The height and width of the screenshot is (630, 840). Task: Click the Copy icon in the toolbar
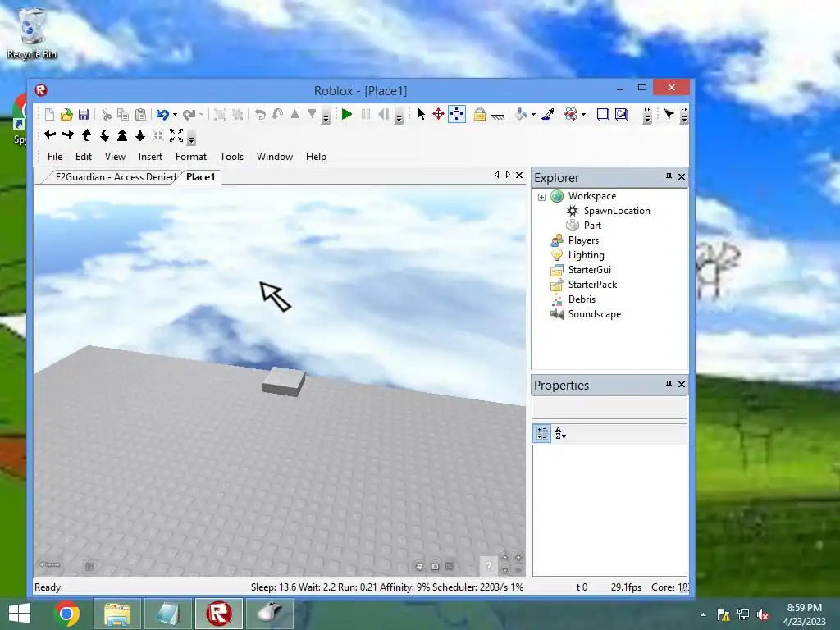[123, 114]
